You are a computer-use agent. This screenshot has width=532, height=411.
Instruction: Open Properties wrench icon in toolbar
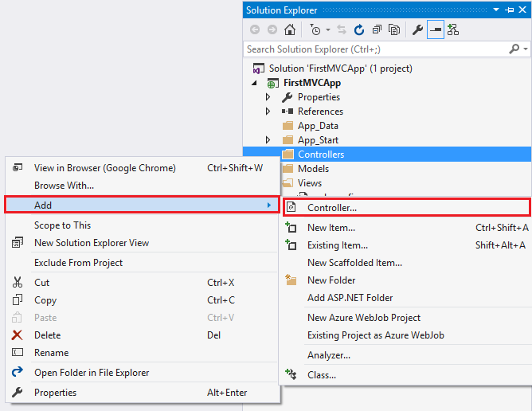click(x=417, y=29)
